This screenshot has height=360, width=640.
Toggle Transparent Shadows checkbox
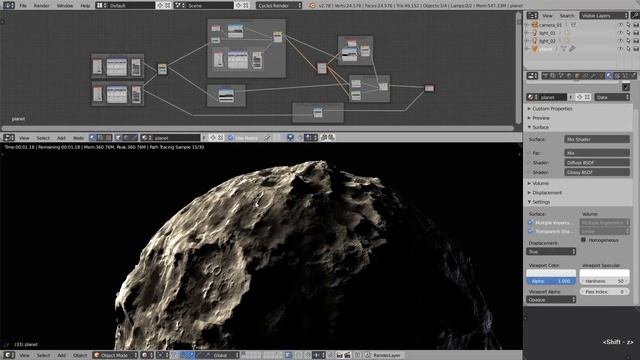pyautogui.click(x=531, y=231)
